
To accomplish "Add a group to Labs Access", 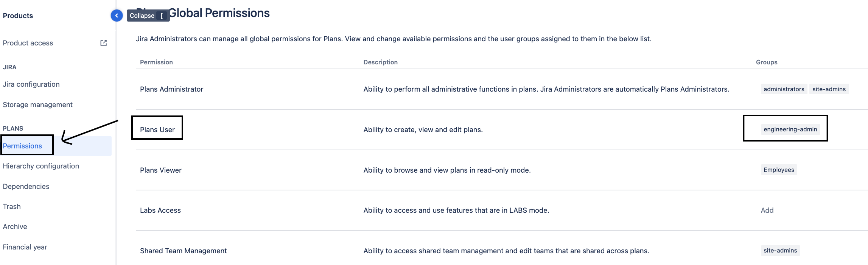I will click(x=767, y=210).
